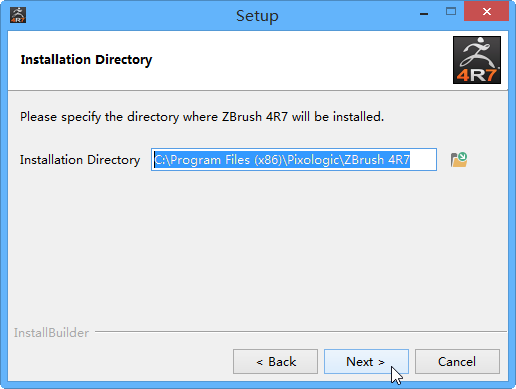Click the Setup title text in the title bar
516x389 pixels.
pos(257,16)
